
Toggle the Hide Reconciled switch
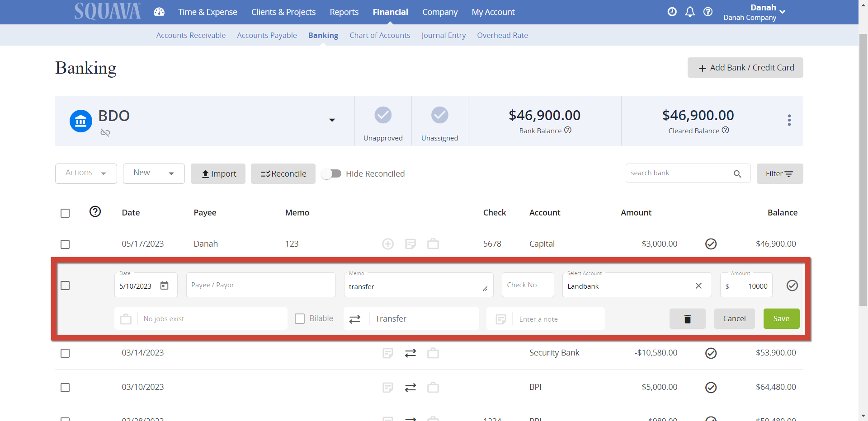(332, 173)
